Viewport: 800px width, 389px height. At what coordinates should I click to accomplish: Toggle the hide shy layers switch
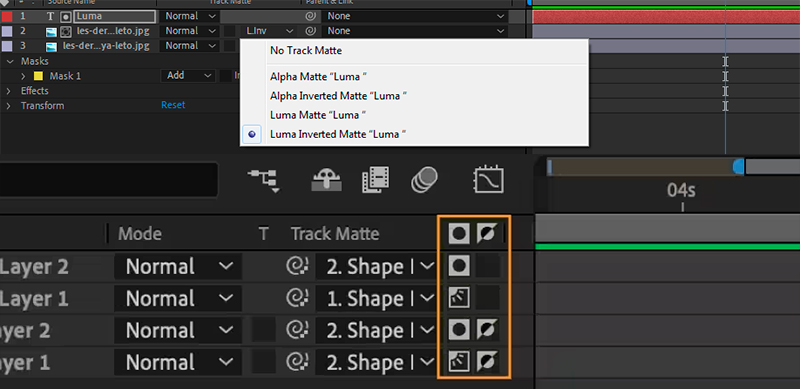pyautogui.click(x=327, y=181)
